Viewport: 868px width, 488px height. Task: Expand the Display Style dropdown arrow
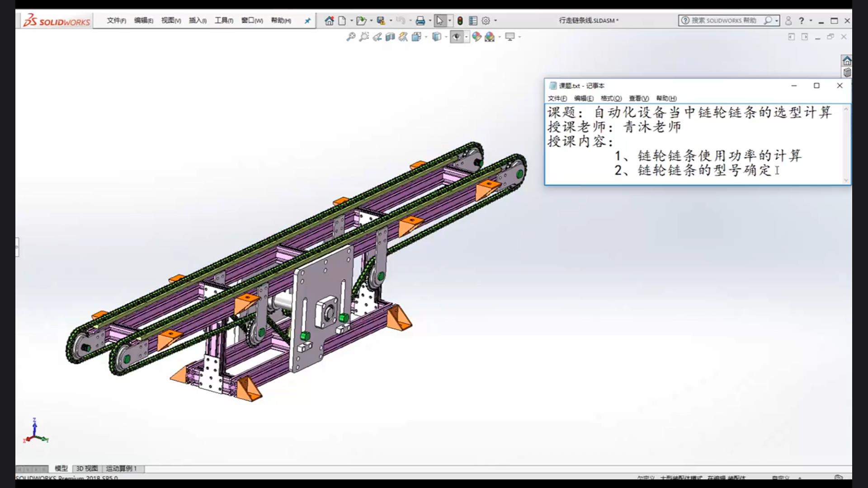pos(446,37)
